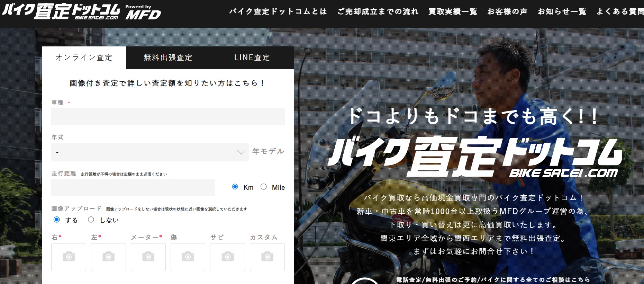Open ご売却成立までの流れ page

point(378,11)
